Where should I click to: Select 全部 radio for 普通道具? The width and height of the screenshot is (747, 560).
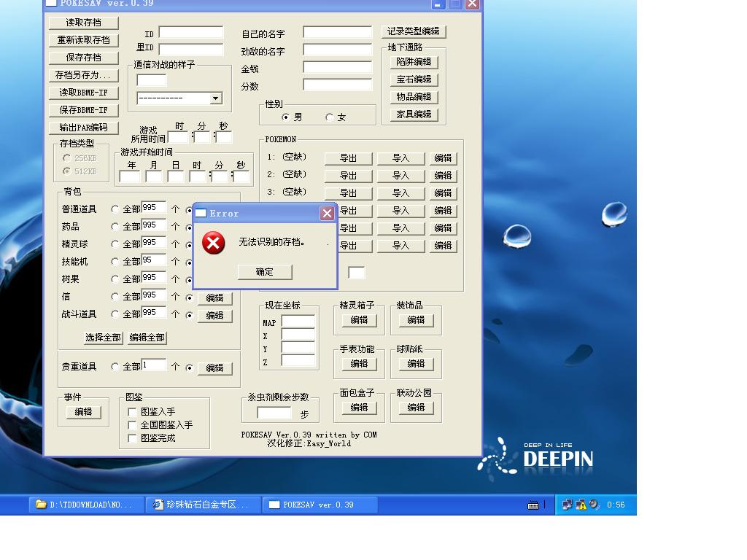point(115,209)
